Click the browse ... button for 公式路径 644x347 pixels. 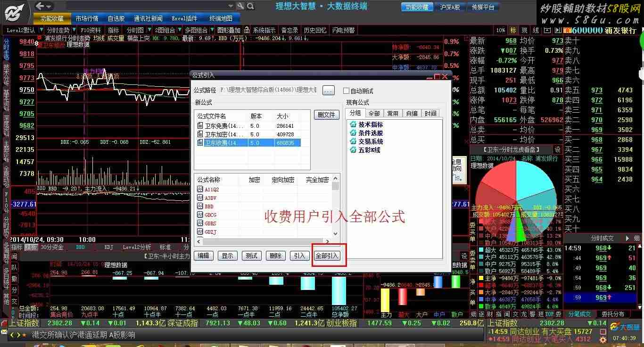(x=329, y=90)
